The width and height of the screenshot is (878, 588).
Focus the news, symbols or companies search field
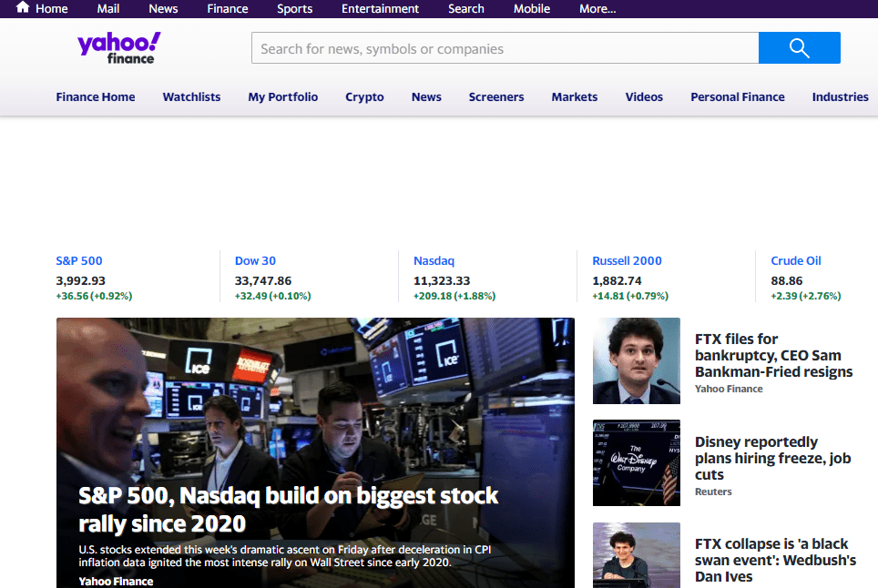505,48
